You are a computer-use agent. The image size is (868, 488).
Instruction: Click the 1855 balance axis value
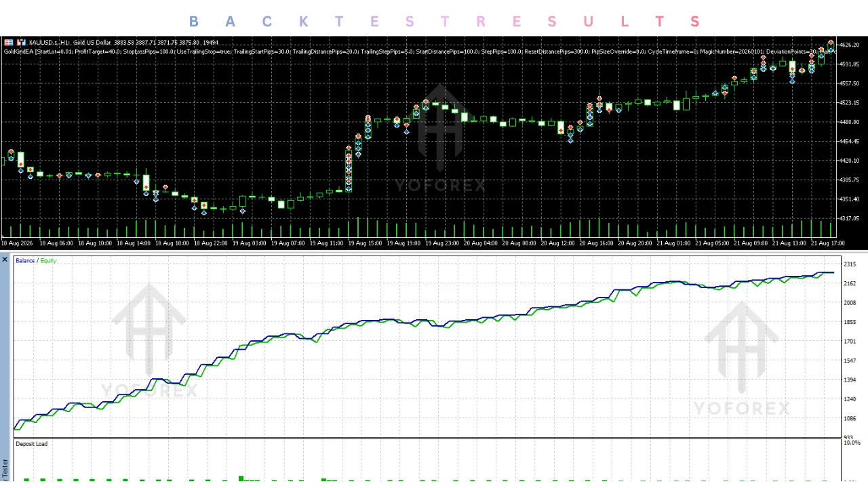pyautogui.click(x=849, y=322)
